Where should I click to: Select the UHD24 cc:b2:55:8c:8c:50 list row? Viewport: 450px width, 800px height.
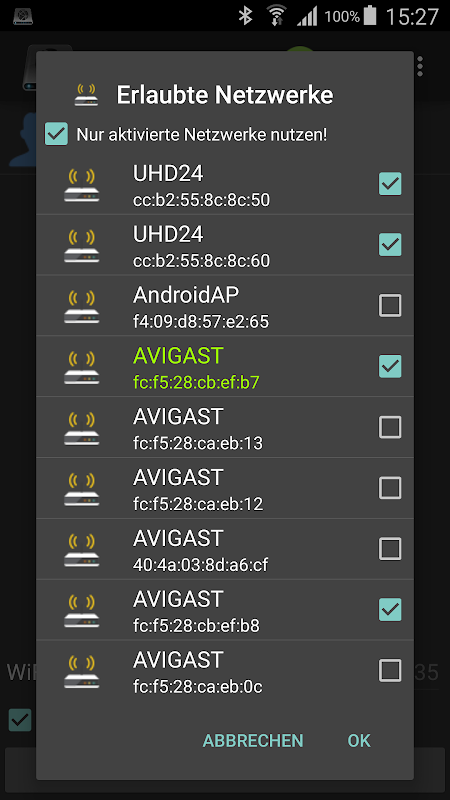tap(224, 184)
